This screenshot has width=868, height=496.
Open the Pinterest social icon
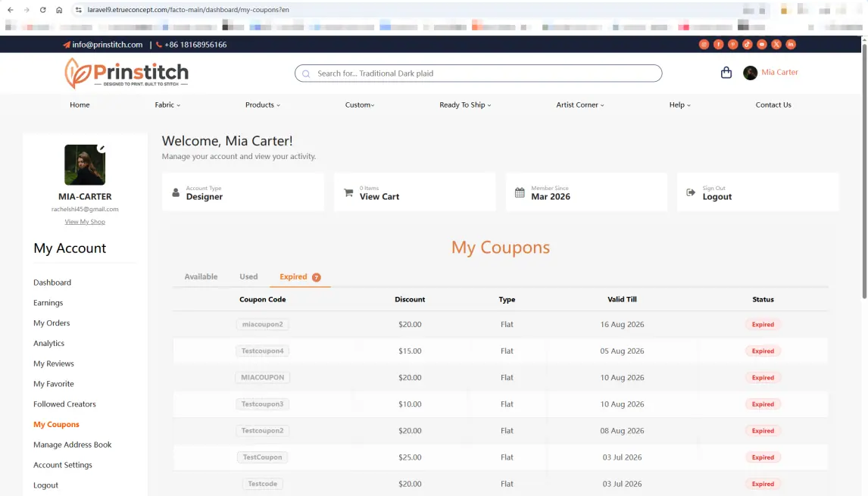point(733,44)
